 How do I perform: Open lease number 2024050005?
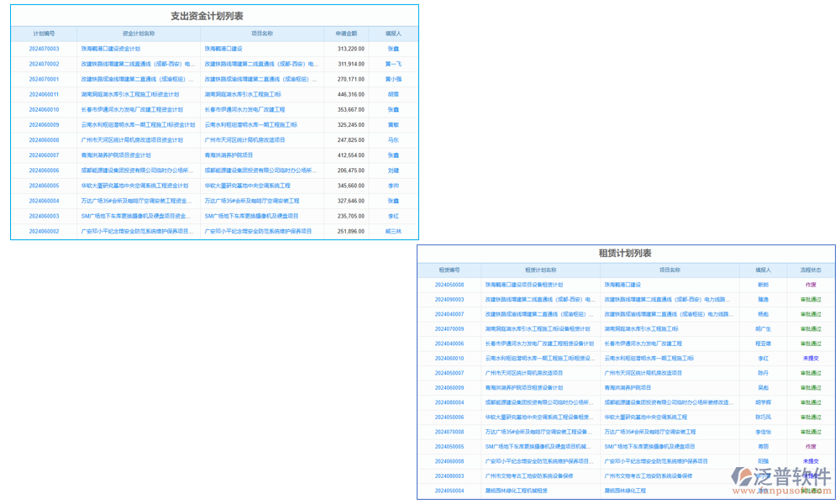click(449, 447)
